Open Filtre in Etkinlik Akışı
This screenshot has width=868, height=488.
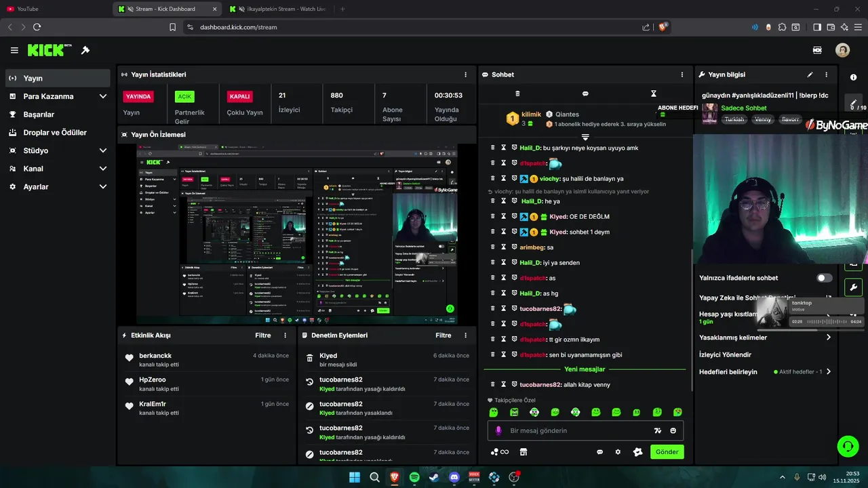(x=263, y=335)
